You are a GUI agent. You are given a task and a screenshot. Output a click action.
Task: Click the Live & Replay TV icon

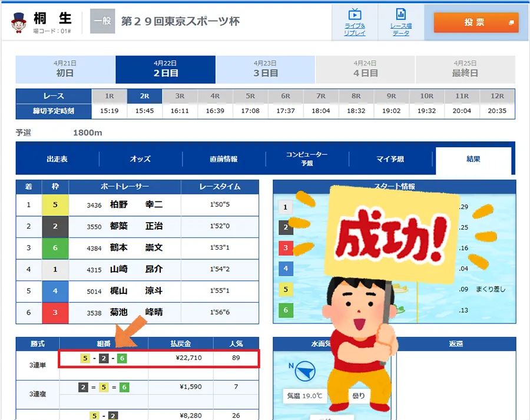click(x=355, y=15)
